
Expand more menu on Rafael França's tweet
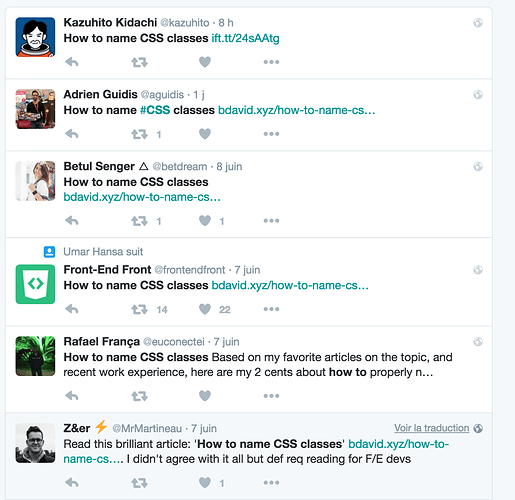click(271, 396)
